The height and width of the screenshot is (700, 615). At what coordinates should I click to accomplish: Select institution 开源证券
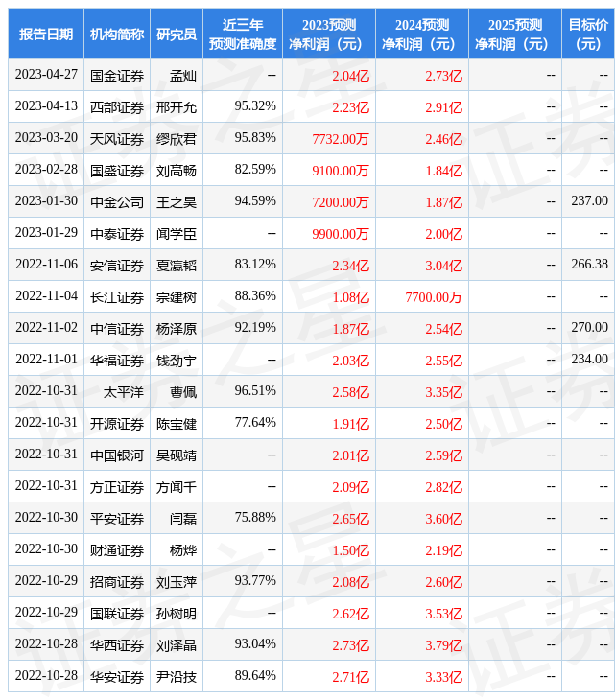tap(117, 424)
